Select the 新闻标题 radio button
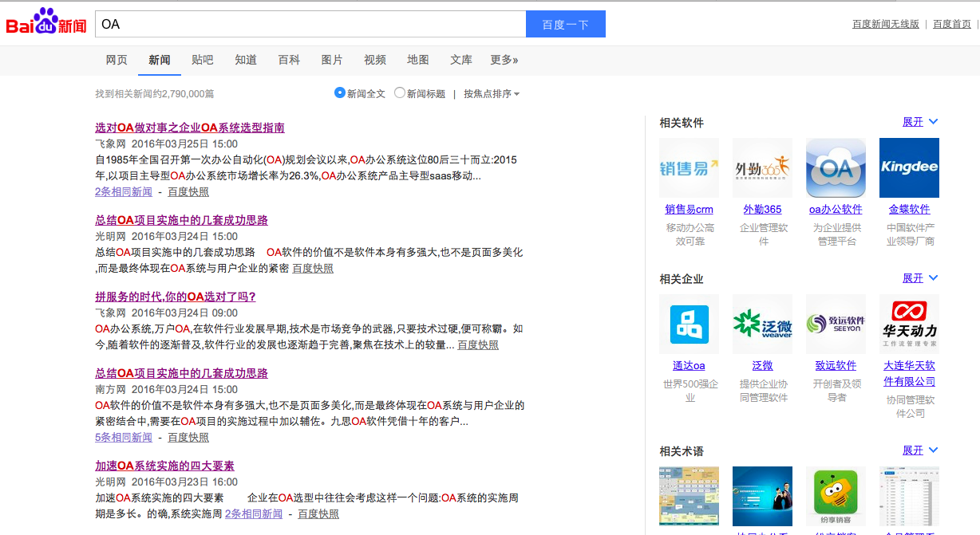This screenshot has width=980, height=535. coord(399,92)
